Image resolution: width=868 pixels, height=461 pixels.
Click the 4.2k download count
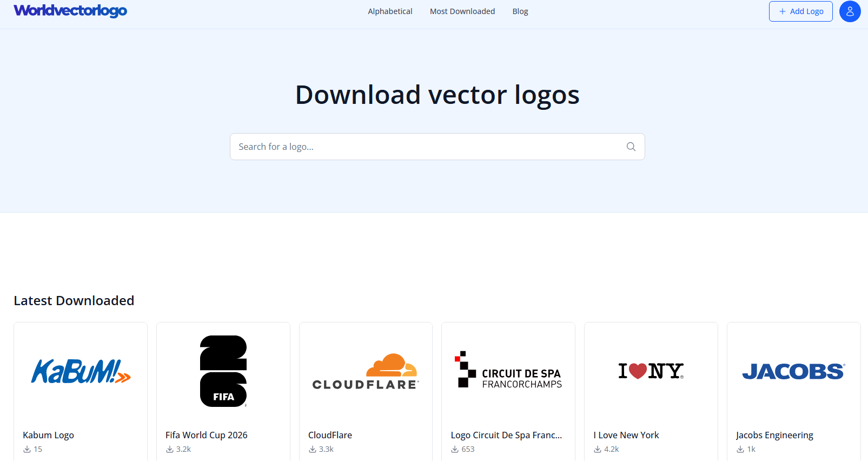612,449
